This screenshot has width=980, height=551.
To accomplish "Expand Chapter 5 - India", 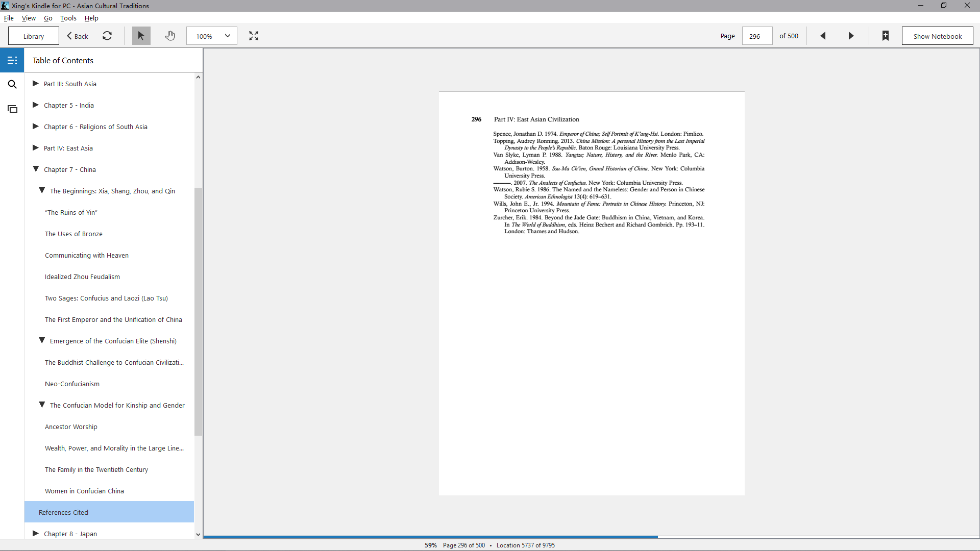I will coord(36,105).
